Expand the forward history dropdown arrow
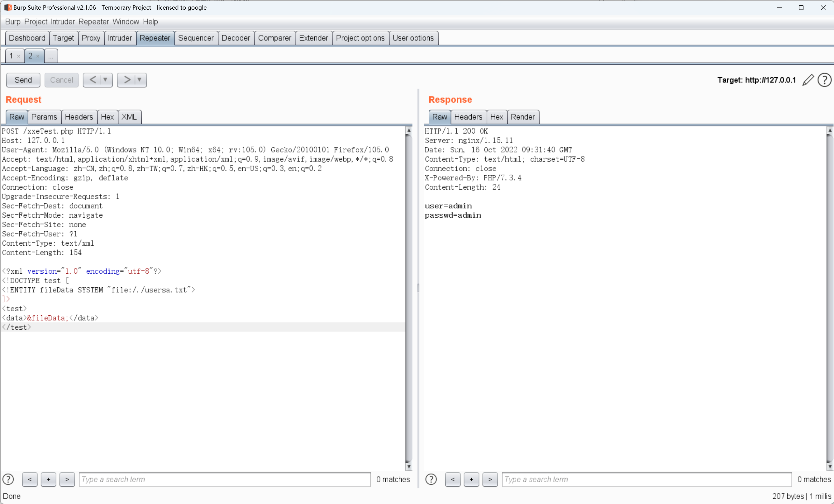Viewport: 834px width, 504px height. (x=140, y=80)
